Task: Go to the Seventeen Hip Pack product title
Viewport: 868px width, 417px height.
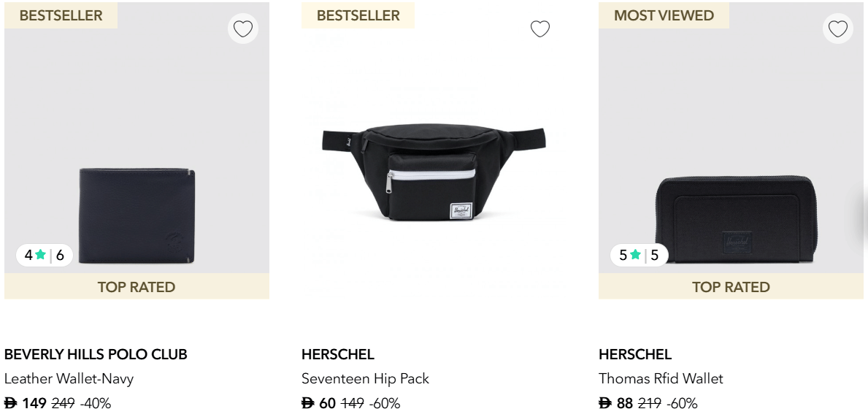Action: click(365, 378)
